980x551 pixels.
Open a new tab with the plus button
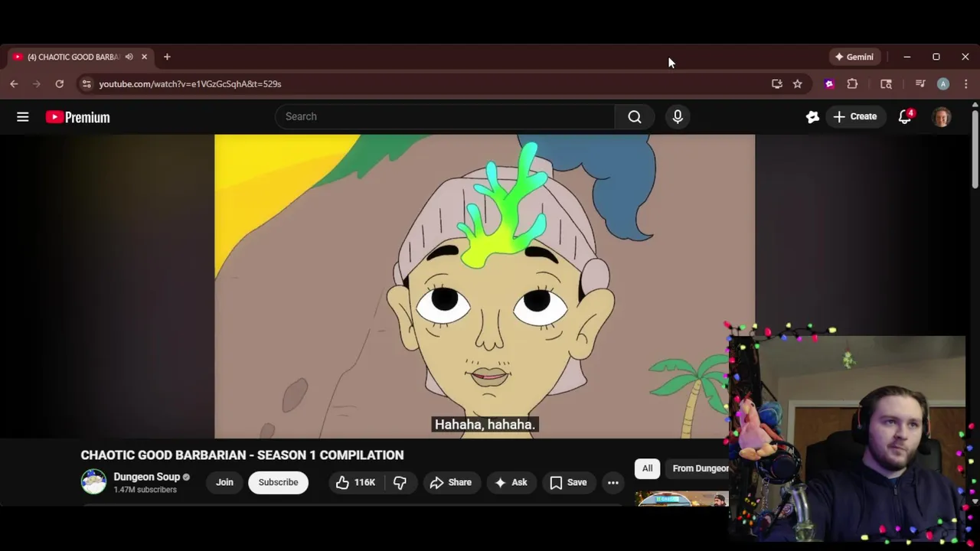point(167,57)
